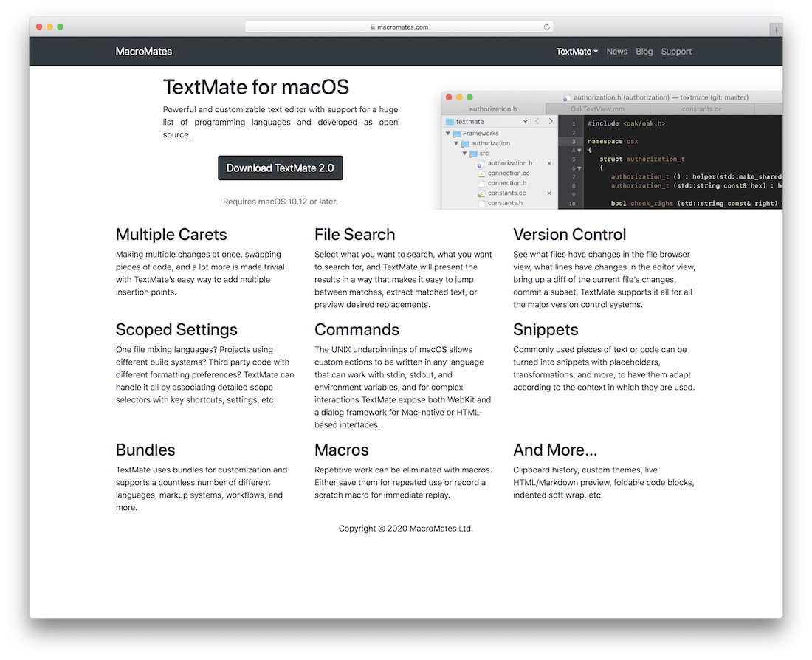Click the 'And More...' heading

pos(555,450)
